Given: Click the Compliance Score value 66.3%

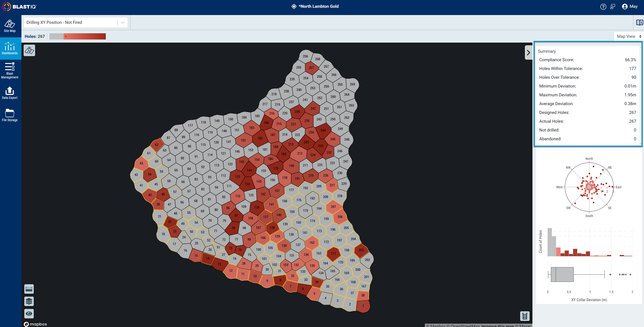Looking at the screenshot, I should point(630,60).
